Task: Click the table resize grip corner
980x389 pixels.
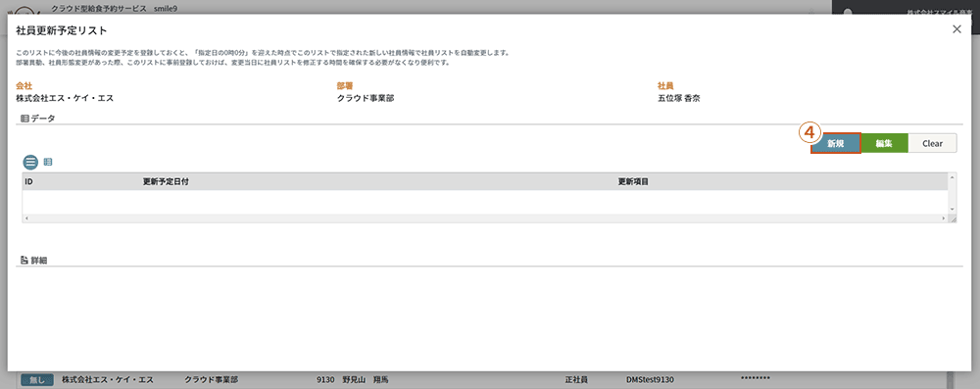Action: click(x=954, y=219)
